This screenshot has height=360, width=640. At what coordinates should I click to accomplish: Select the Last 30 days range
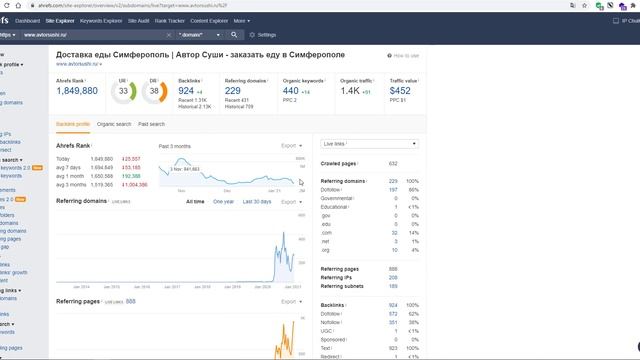coord(257,202)
